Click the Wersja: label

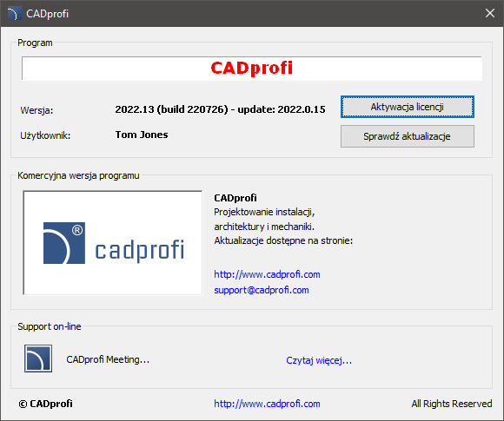click(x=36, y=110)
